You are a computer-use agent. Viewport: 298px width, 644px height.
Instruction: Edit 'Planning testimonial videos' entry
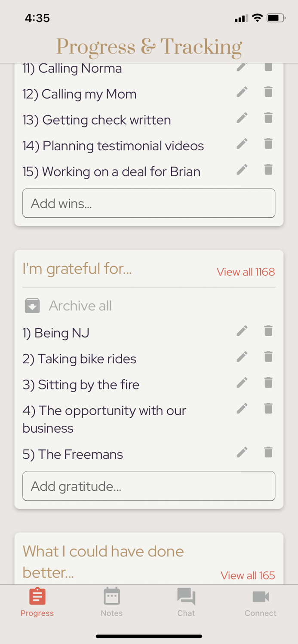point(242,143)
